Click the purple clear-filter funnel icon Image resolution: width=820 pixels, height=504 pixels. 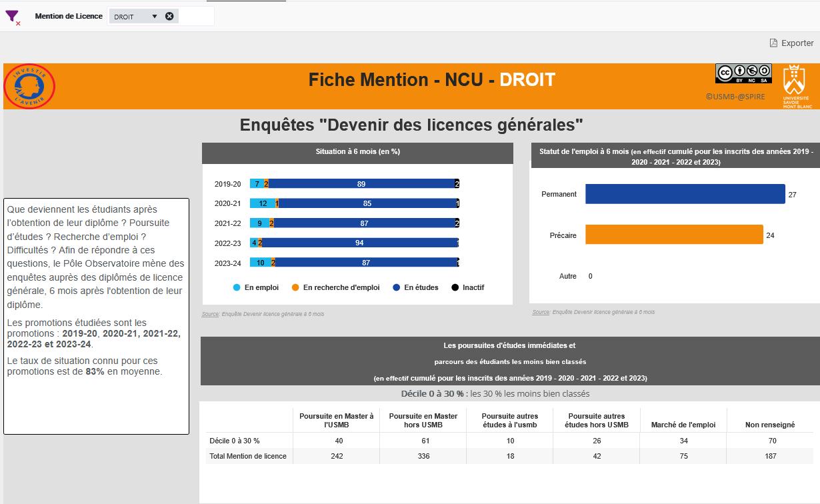click(x=12, y=17)
